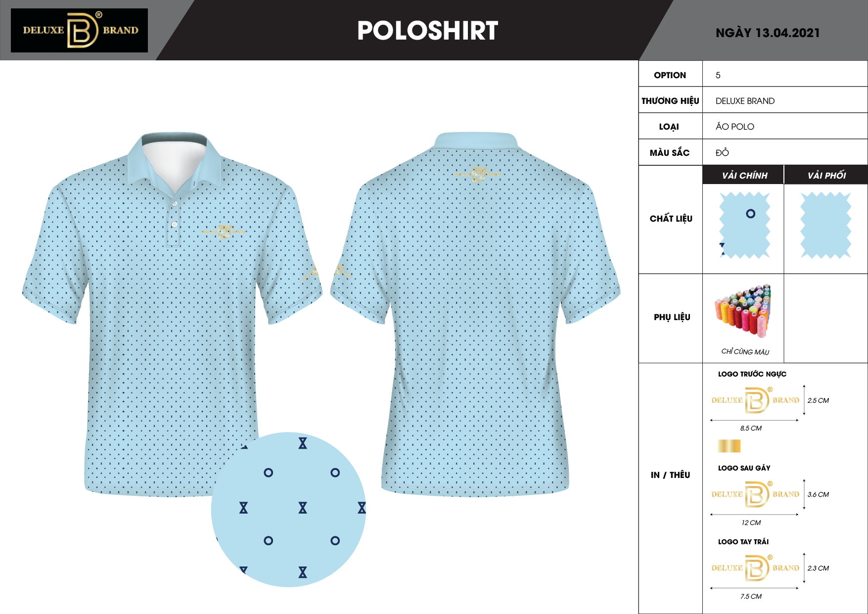This screenshot has width=868, height=614.
Task: Click the circular pattern detail preview
Action: [x=288, y=510]
